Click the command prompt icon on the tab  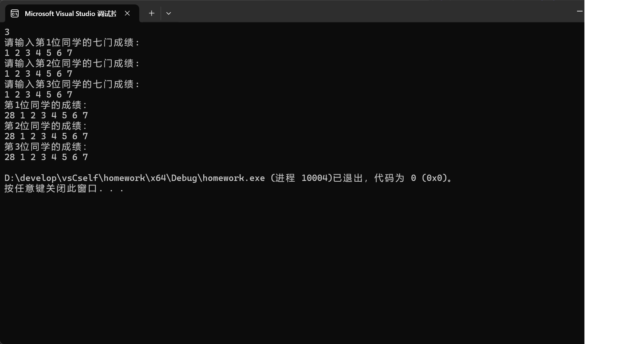[15, 13]
